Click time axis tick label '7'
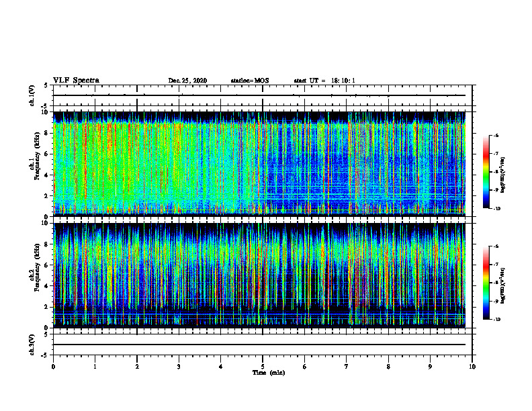This screenshot has height=411, width=532. click(x=347, y=367)
